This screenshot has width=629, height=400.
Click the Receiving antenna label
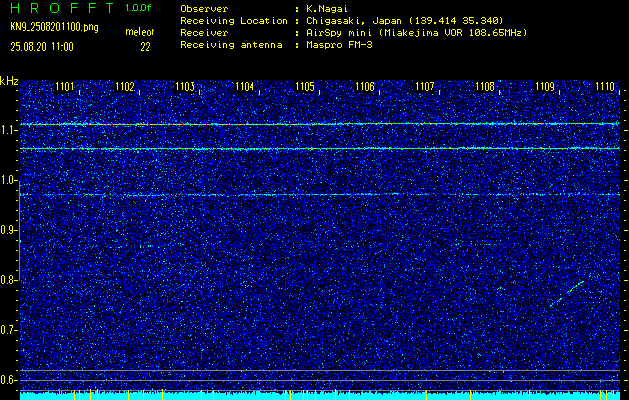point(231,45)
